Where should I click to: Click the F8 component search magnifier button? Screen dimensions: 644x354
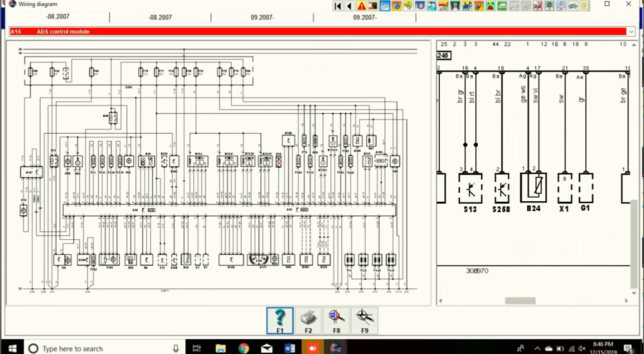(x=336, y=320)
